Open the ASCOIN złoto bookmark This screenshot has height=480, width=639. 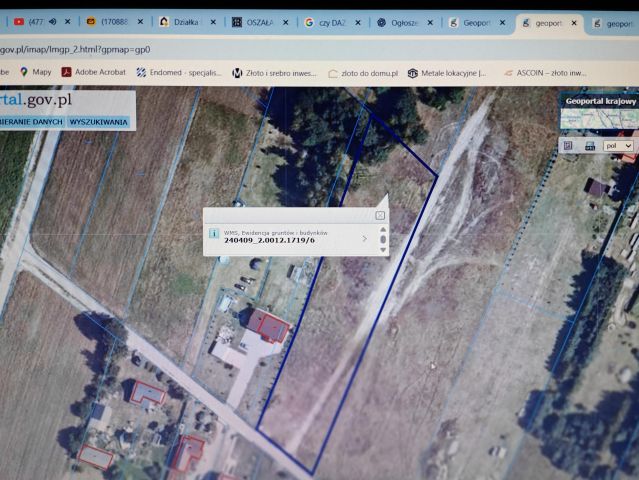(x=546, y=73)
